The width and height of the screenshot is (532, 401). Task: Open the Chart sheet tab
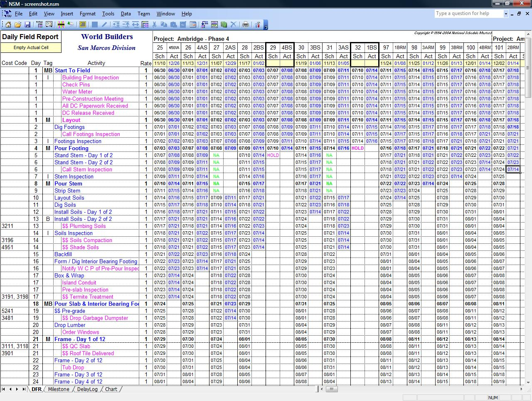point(111,389)
